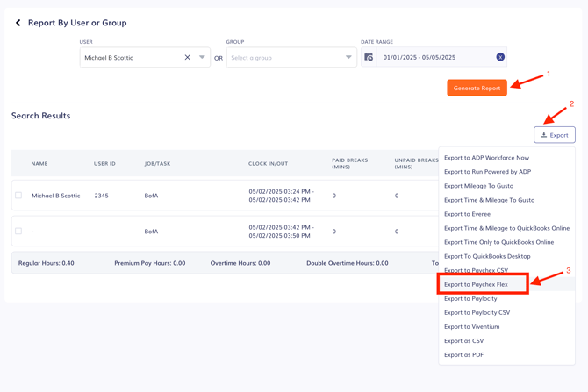The height and width of the screenshot is (392, 588).
Task: Check the Michael B Scottic row checkbox
Action: coord(18,196)
